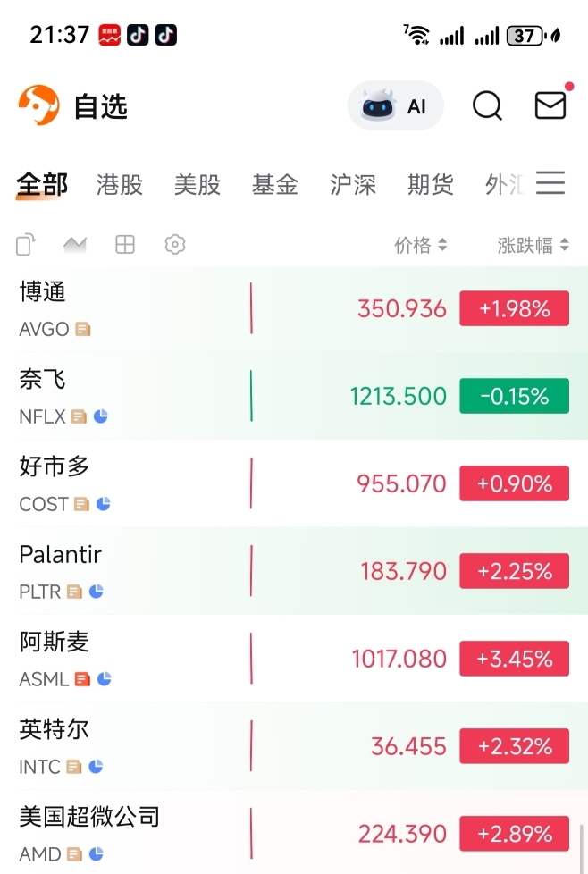
Task: Tap the grid layout icon
Action: (125, 244)
